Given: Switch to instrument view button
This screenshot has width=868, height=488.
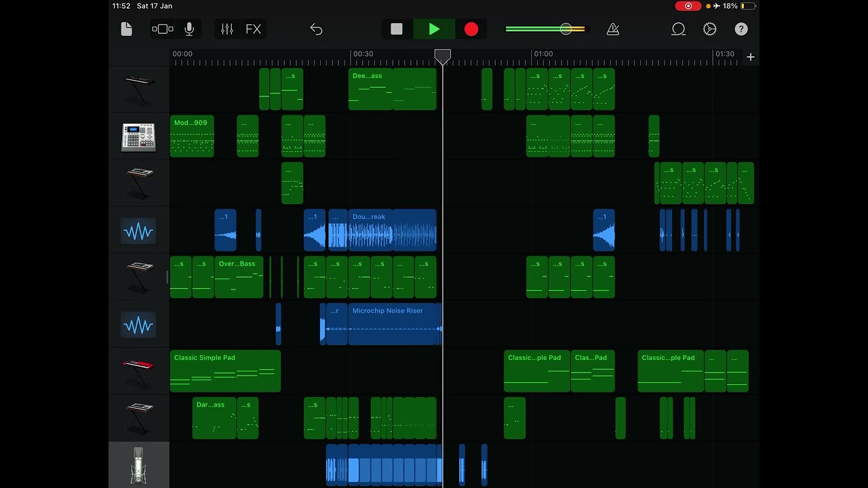Looking at the screenshot, I should (163, 29).
